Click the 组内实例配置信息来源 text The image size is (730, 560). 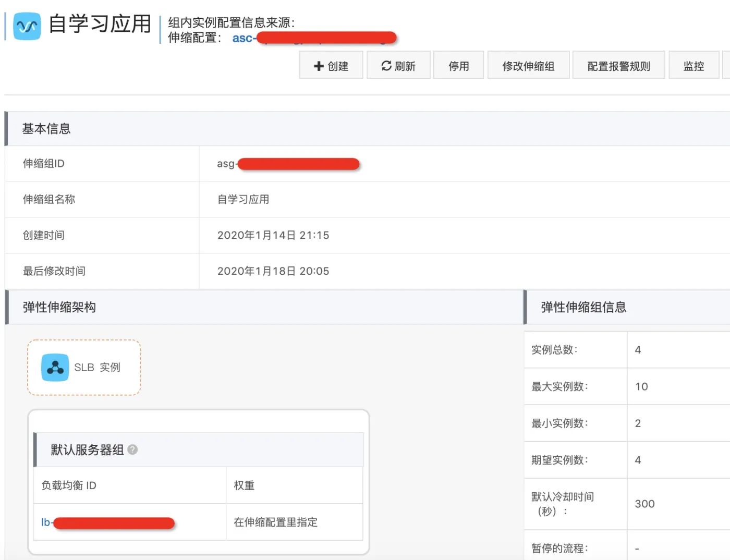click(231, 22)
